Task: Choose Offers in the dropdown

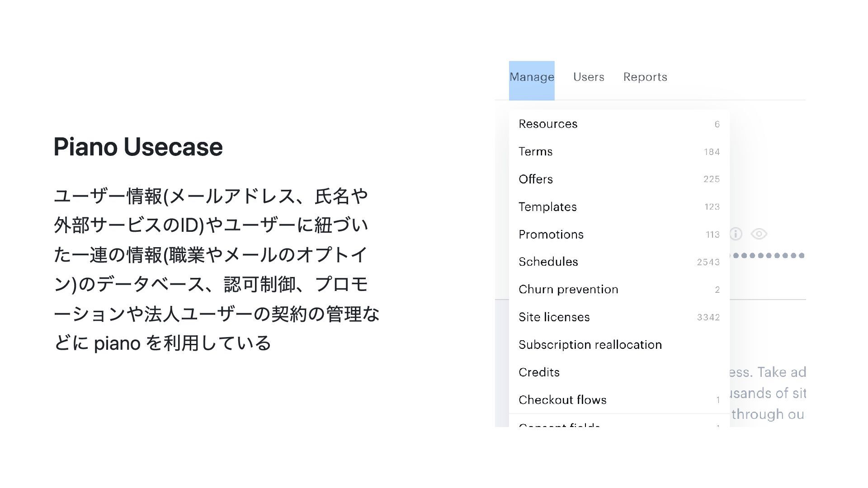Action: (x=536, y=179)
